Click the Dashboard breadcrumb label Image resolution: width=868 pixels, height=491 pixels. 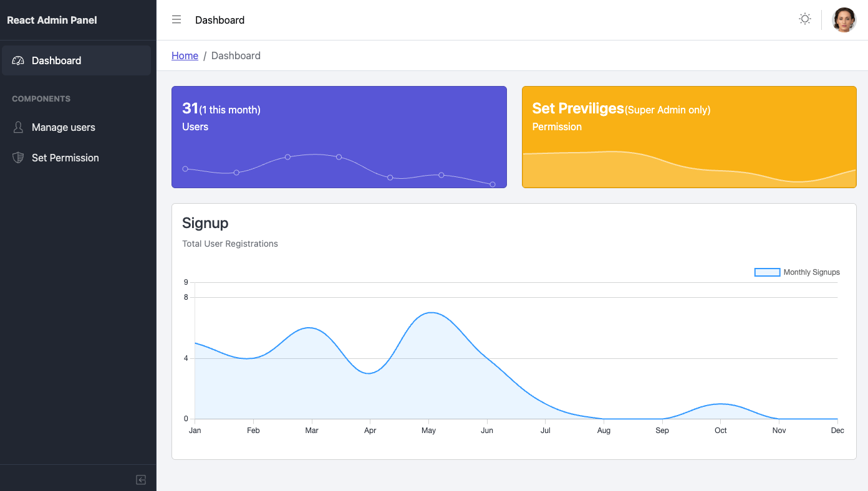[x=236, y=55]
